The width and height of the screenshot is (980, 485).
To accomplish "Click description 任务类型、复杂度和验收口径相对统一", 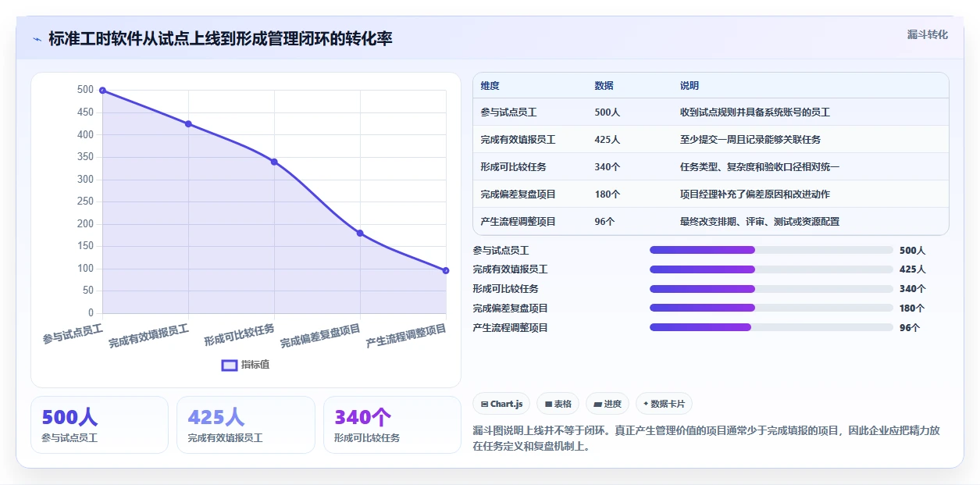I will 760,167.
